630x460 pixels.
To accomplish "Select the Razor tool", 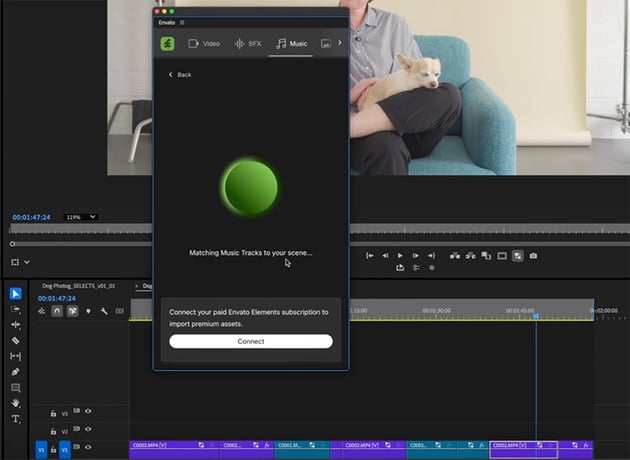I will coord(15,340).
